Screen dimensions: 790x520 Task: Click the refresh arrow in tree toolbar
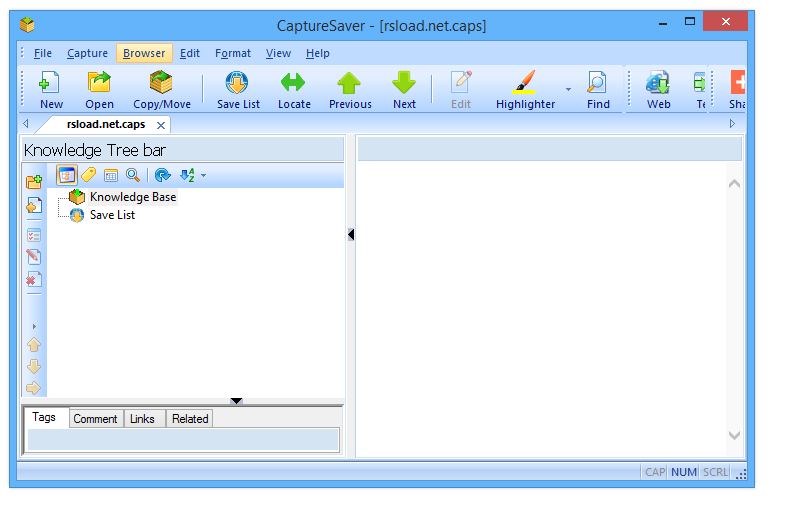162,175
